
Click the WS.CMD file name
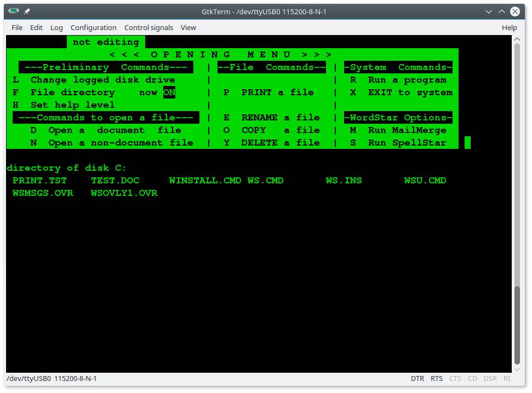265,181
